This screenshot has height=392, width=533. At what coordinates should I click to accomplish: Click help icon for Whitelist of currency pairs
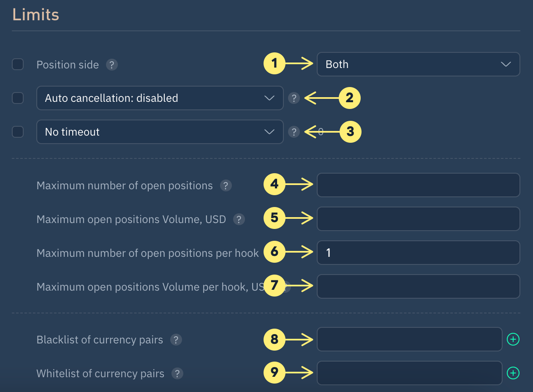coord(177,373)
